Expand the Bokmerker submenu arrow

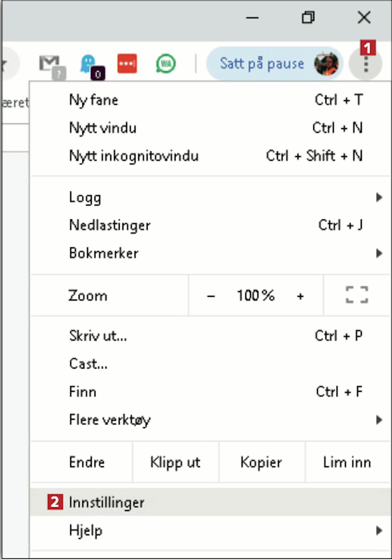point(379,253)
